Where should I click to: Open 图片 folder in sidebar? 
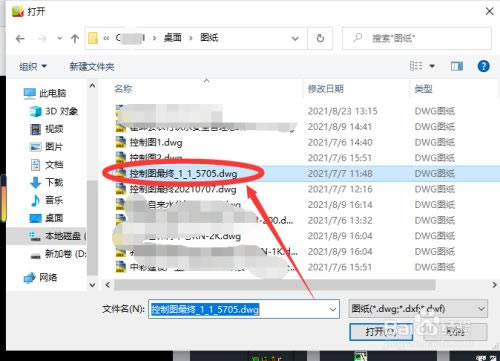[x=47, y=147]
